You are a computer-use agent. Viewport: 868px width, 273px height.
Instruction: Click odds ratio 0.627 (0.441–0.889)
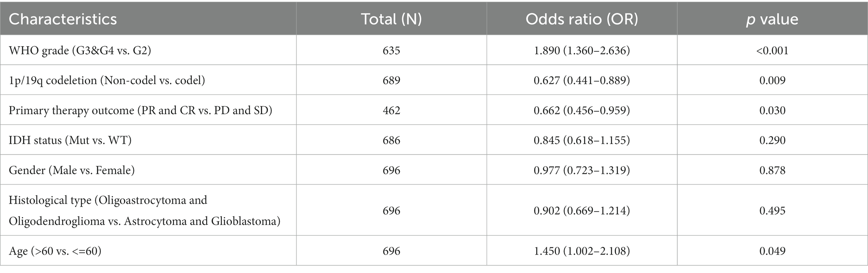tap(582, 80)
